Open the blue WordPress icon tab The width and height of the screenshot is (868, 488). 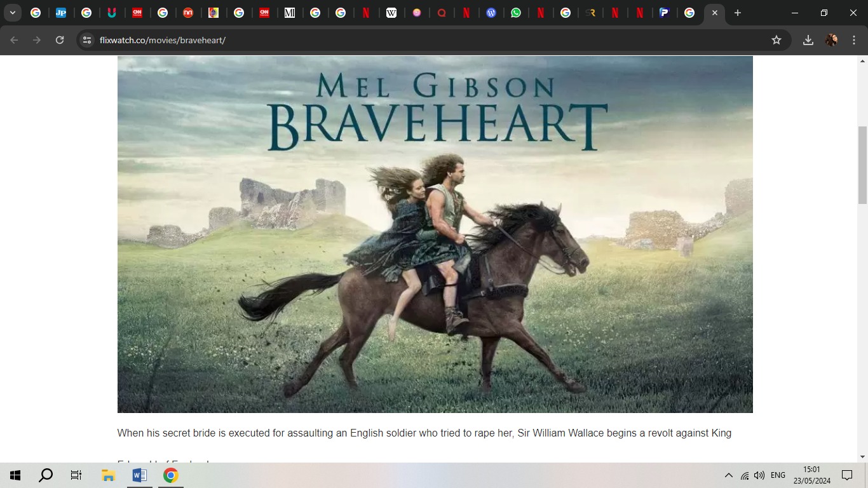491,13
